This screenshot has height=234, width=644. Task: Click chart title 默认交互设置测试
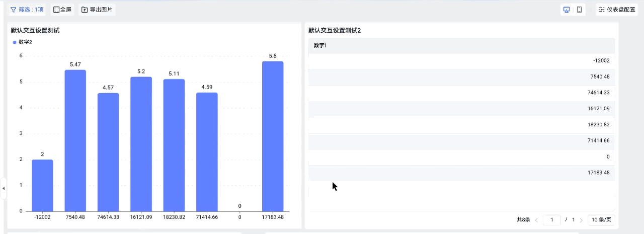[x=35, y=30]
